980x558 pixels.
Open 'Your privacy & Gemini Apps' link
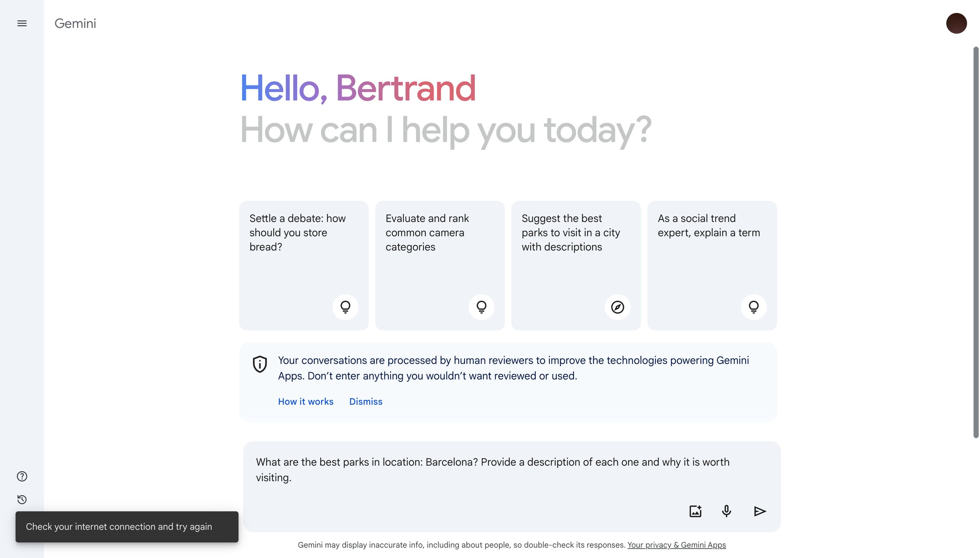[x=677, y=545]
